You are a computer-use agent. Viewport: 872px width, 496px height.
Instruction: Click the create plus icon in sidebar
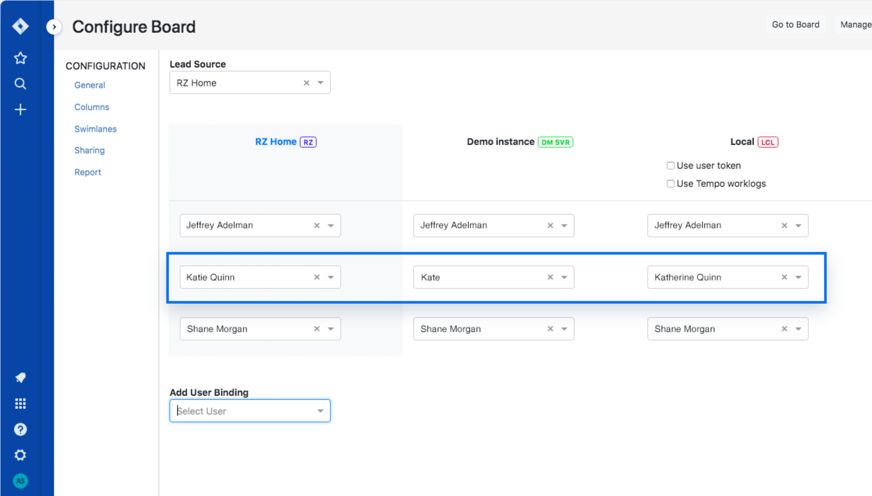click(20, 109)
